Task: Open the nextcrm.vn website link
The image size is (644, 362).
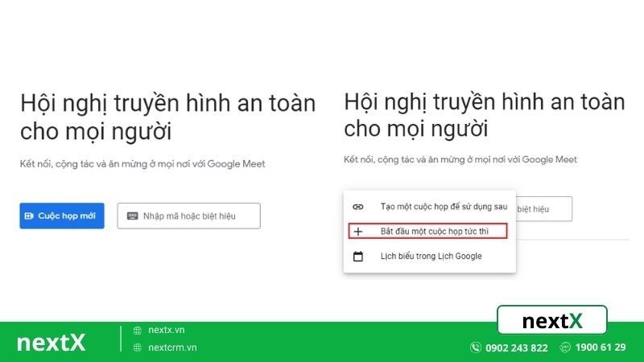Action: pos(172,348)
